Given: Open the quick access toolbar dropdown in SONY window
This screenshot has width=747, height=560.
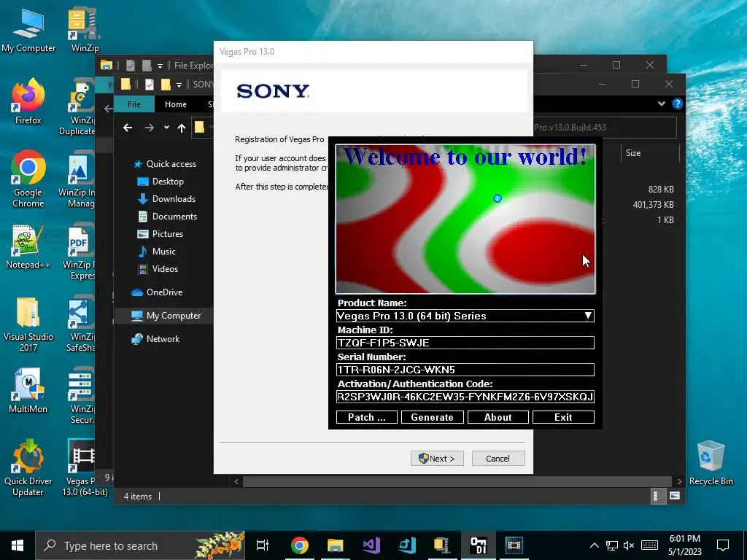Looking at the screenshot, I should tap(179, 85).
